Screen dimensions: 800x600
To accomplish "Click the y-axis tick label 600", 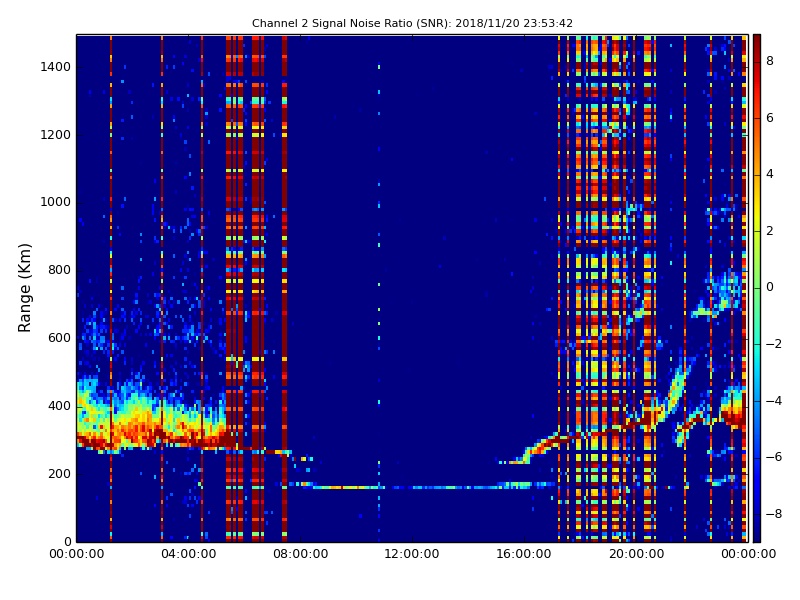I will point(59,338).
